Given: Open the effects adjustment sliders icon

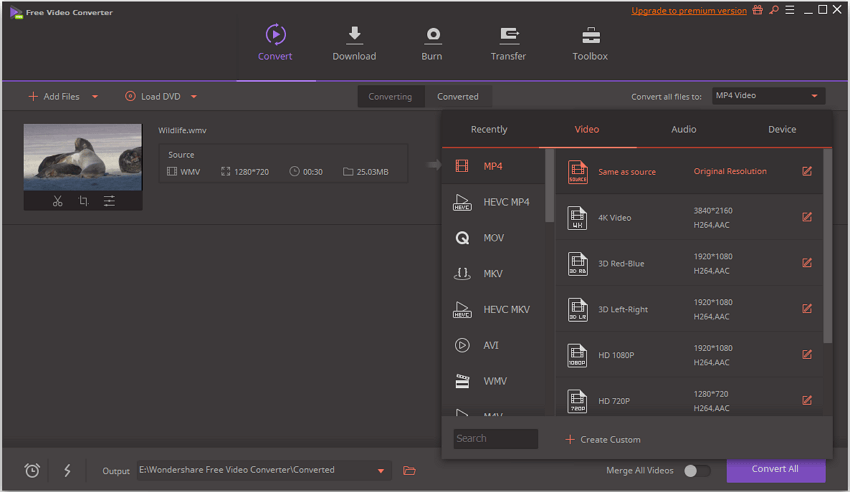Looking at the screenshot, I should click(109, 201).
